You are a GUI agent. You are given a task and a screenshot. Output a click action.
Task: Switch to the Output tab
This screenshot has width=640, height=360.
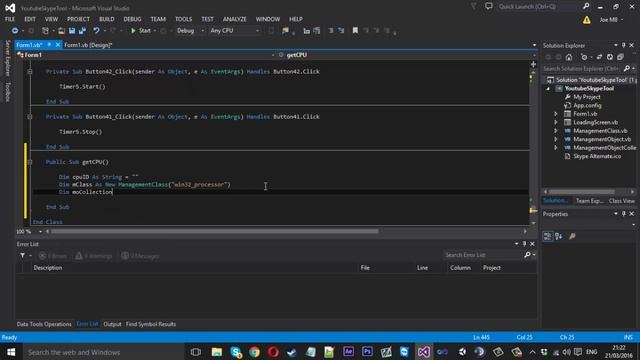(112, 324)
